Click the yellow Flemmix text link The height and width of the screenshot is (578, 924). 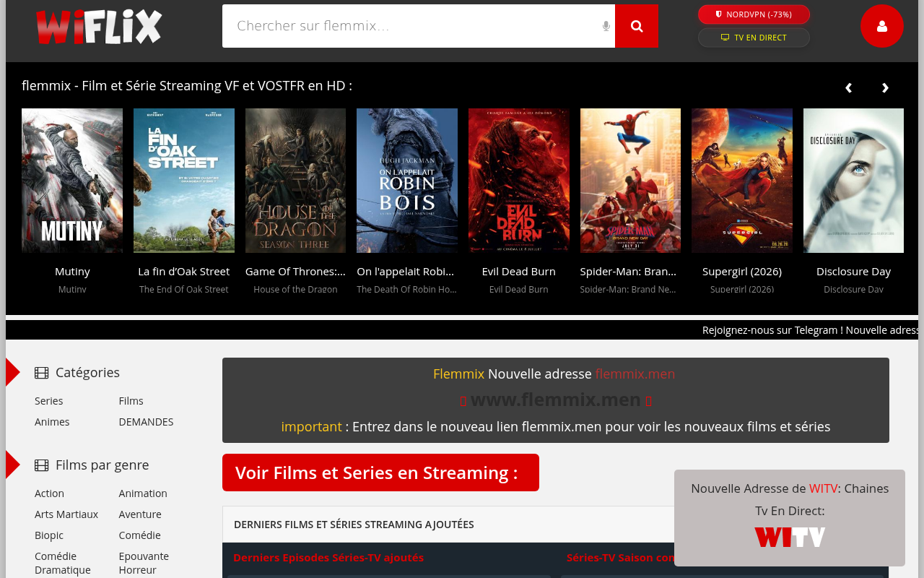458,374
